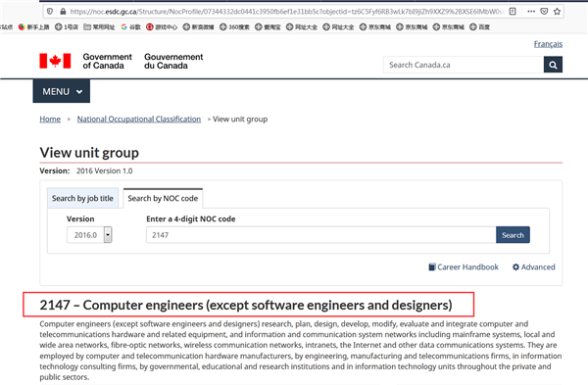Click the magnifier Search Canada.ca button
This screenshot has width=588, height=385.
[x=553, y=65]
